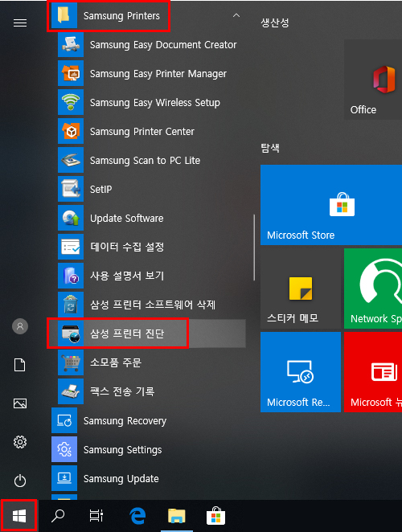Image resolution: width=402 pixels, height=532 pixels.
Task: Select '소모품 주문' label text
Action: click(x=116, y=362)
